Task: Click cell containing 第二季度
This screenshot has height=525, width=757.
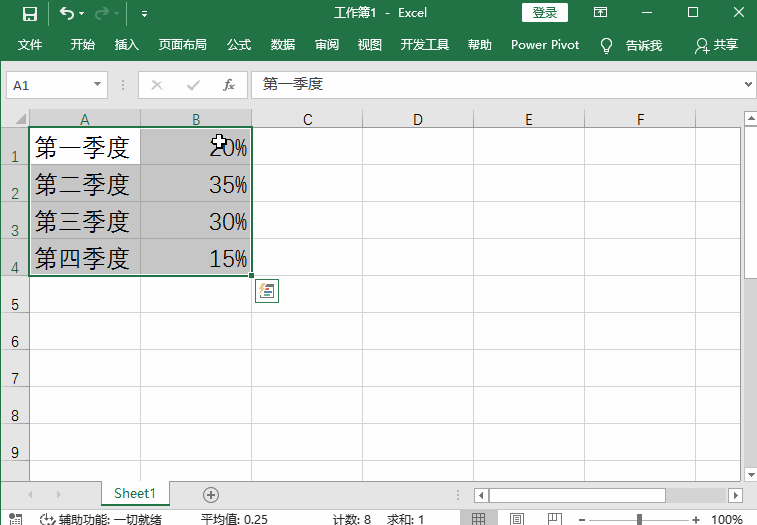Action: [x=85, y=184]
